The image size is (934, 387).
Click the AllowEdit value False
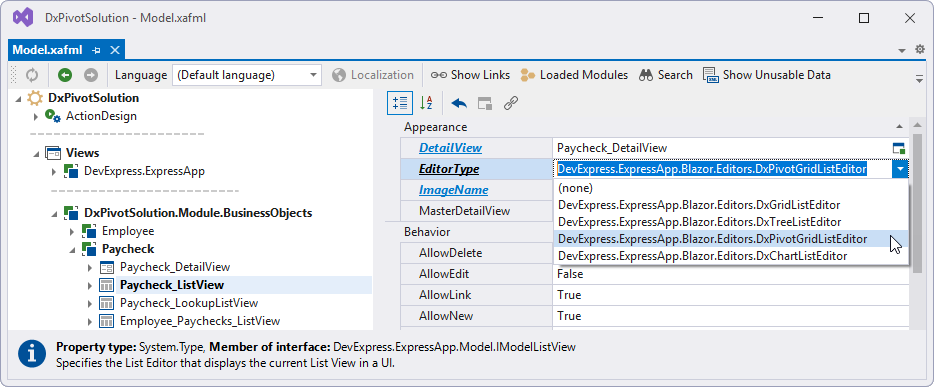click(x=731, y=274)
